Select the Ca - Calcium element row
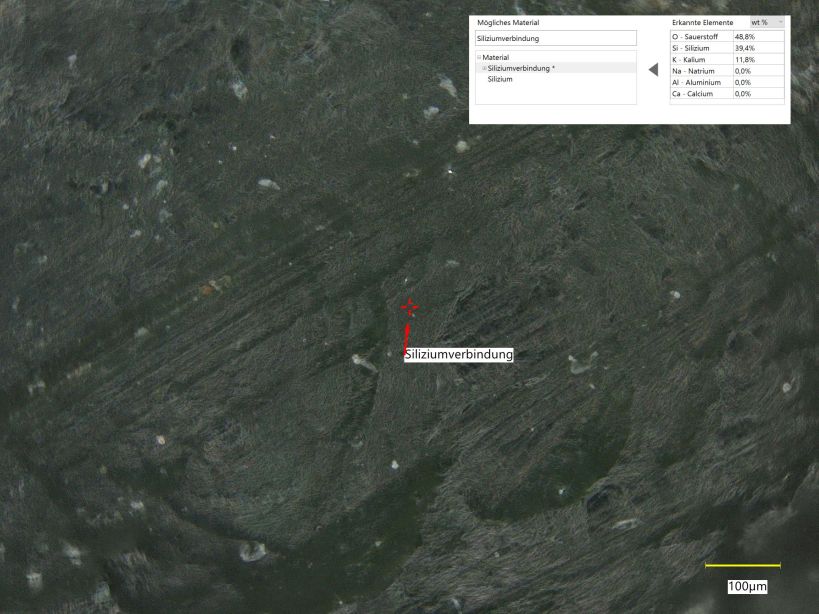The width and height of the screenshot is (819, 614). pos(700,94)
